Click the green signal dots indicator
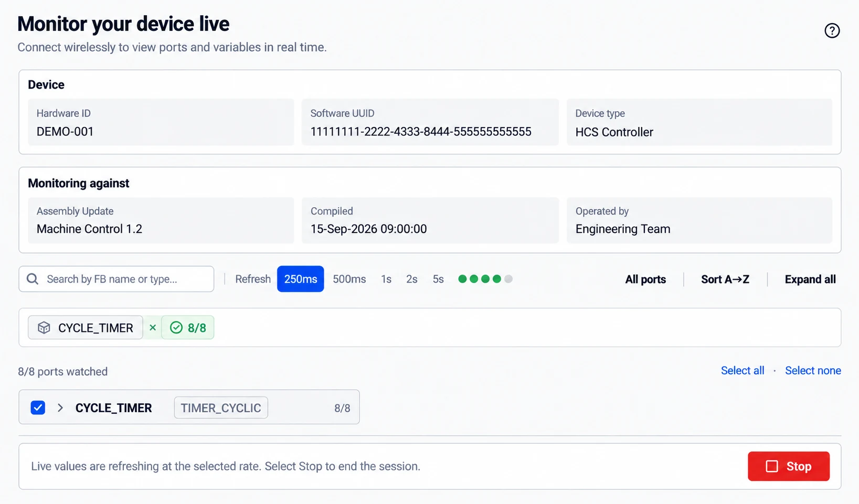Viewport: 859px width, 504px height. point(485,279)
